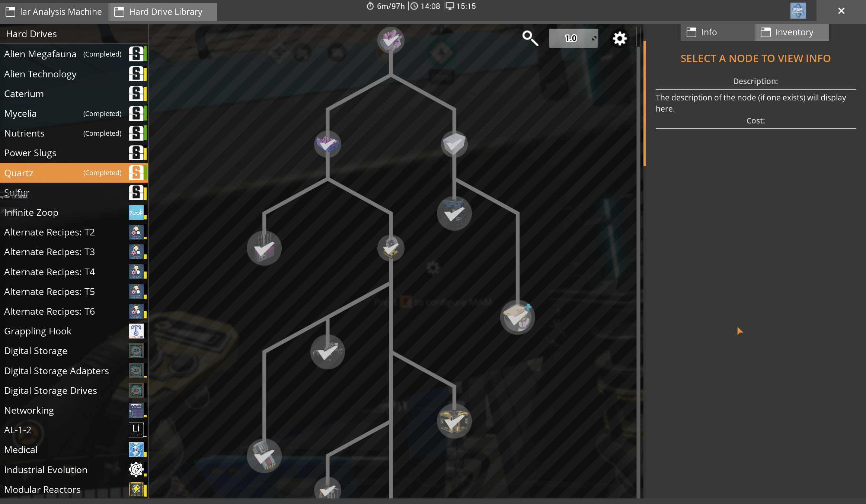Image resolution: width=866 pixels, height=504 pixels.
Task: Click the Modular Reactors icon
Action: click(136, 489)
